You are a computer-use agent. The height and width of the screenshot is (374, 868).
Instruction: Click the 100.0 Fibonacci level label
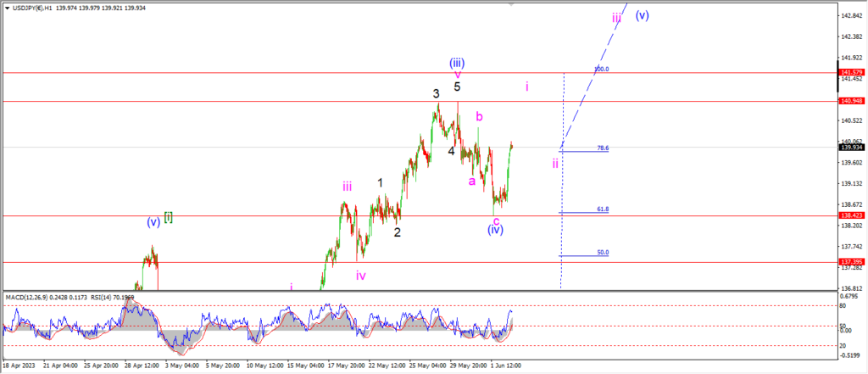pos(601,69)
